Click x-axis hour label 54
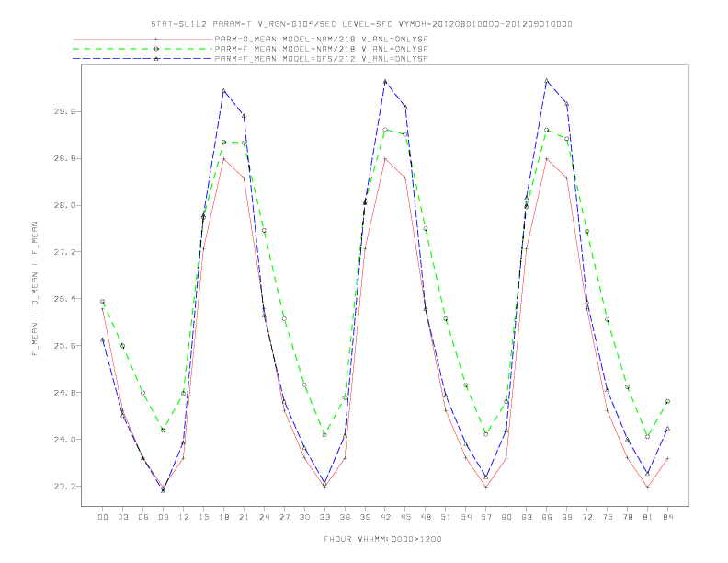 (466, 517)
